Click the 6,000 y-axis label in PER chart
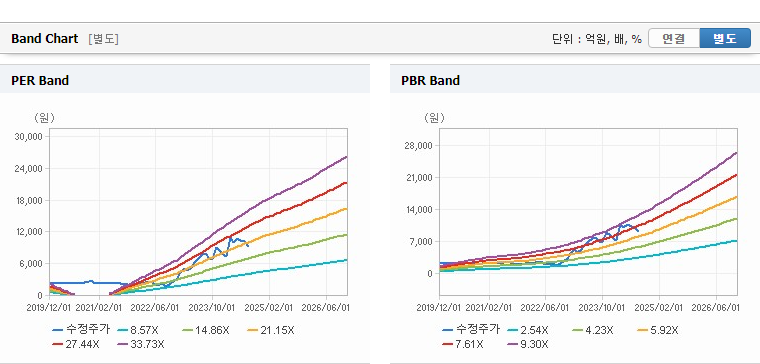 (x=32, y=264)
